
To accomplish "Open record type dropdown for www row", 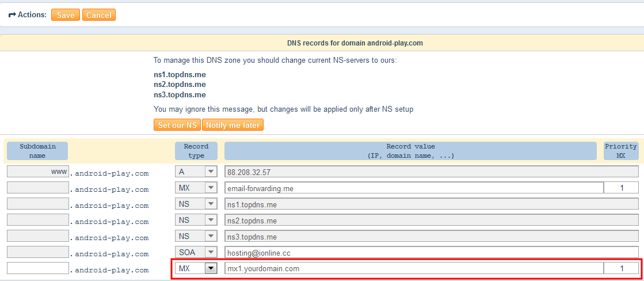I will tap(196, 172).
